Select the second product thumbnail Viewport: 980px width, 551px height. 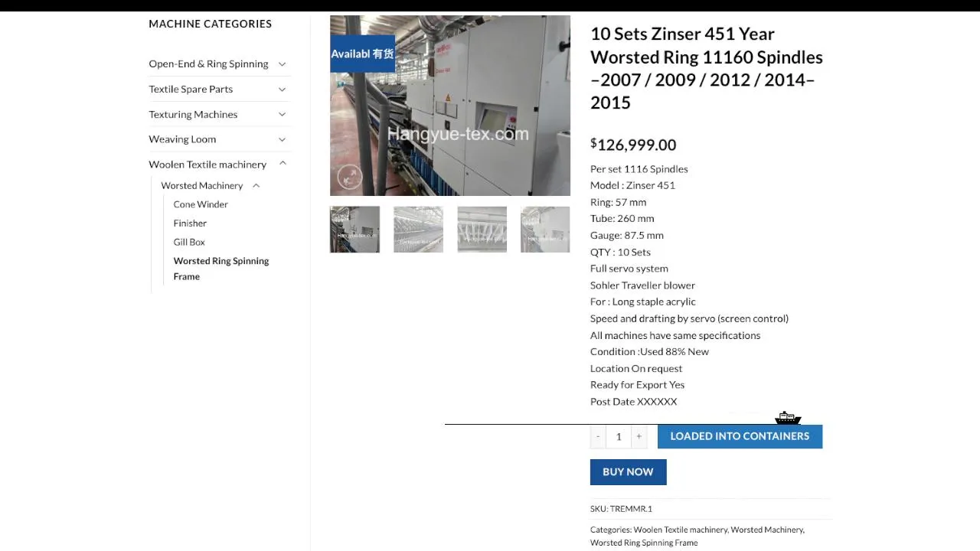click(x=418, y=230)
